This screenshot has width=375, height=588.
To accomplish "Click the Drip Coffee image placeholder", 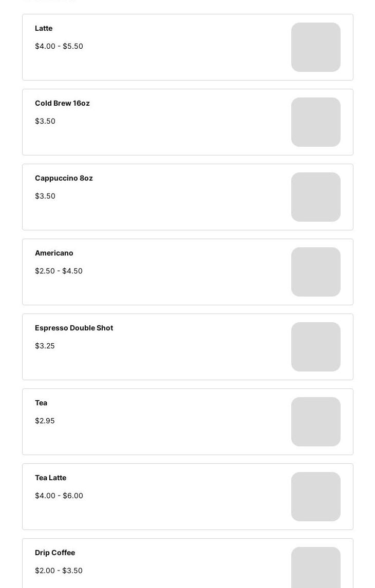I will pyautogui.click(x=315, y=569).
